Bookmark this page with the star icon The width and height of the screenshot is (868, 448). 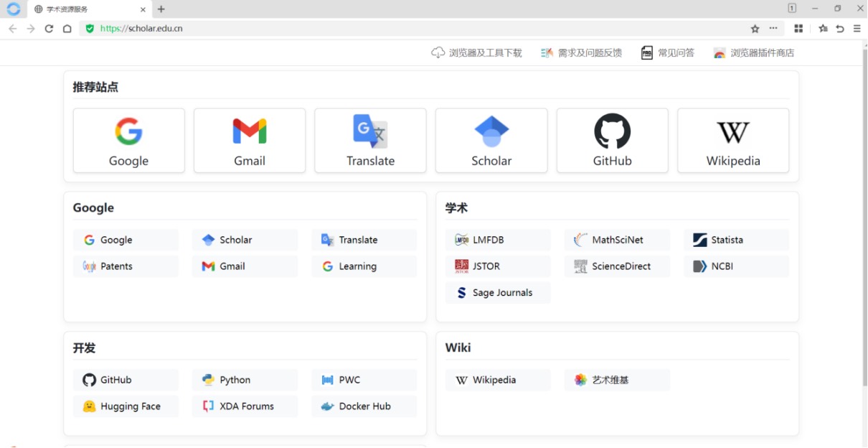(x=755, y=29)
